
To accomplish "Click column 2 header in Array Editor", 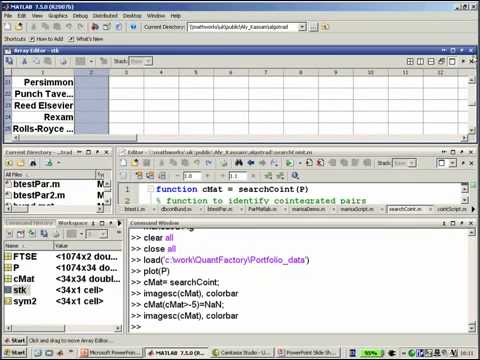I will (x=91, y=72).
